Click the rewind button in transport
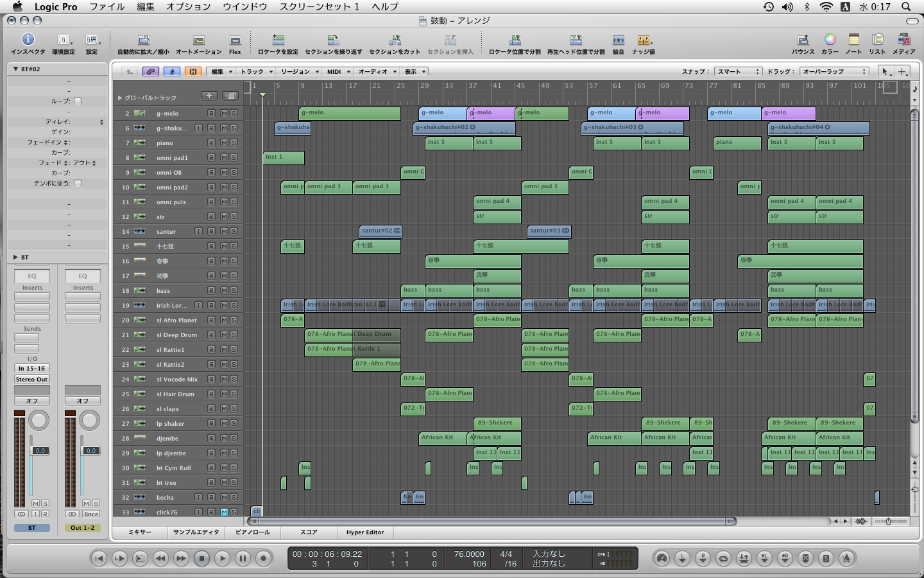The image size is (924, 578). click(160, 558)
